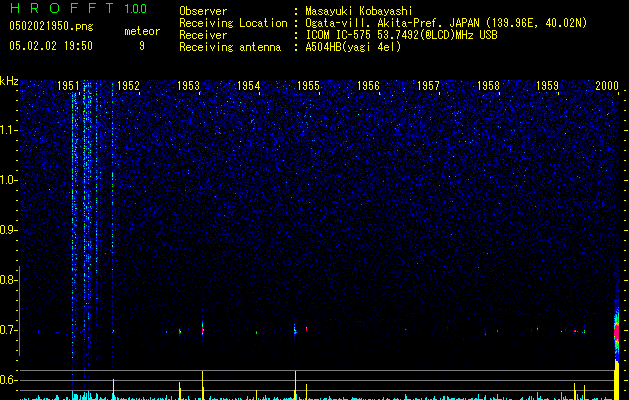Click the 1951 time marker
This screenshot has width=629, height=400.
click(x=68, y=85)
